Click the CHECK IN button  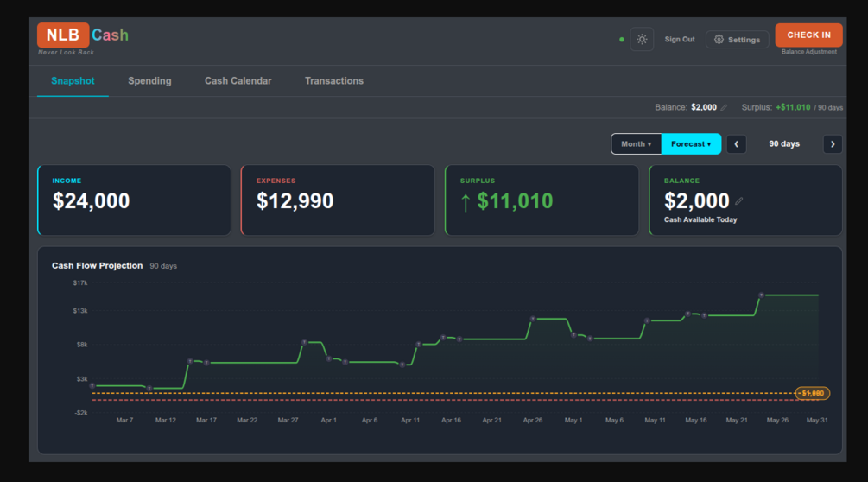point(808,35)
